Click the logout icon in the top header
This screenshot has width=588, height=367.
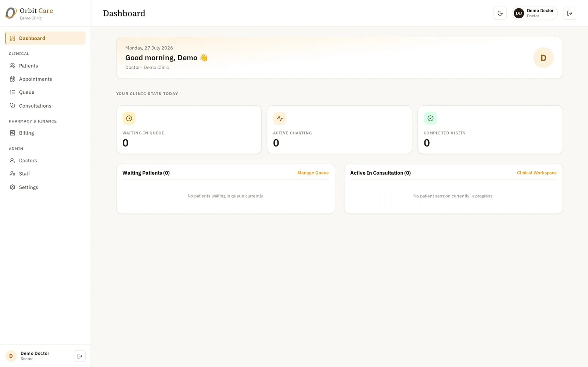569,13
